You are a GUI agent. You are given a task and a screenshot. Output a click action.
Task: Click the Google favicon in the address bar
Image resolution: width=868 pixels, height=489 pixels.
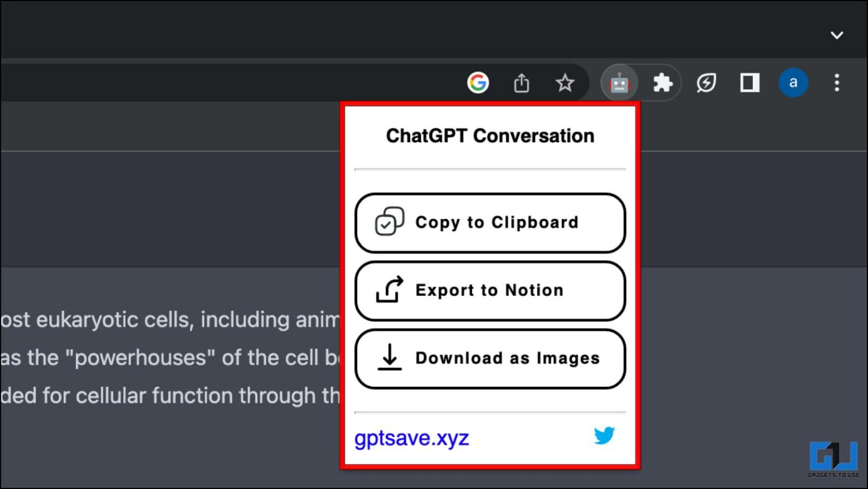pyautogui.click(x=478, y=82)
